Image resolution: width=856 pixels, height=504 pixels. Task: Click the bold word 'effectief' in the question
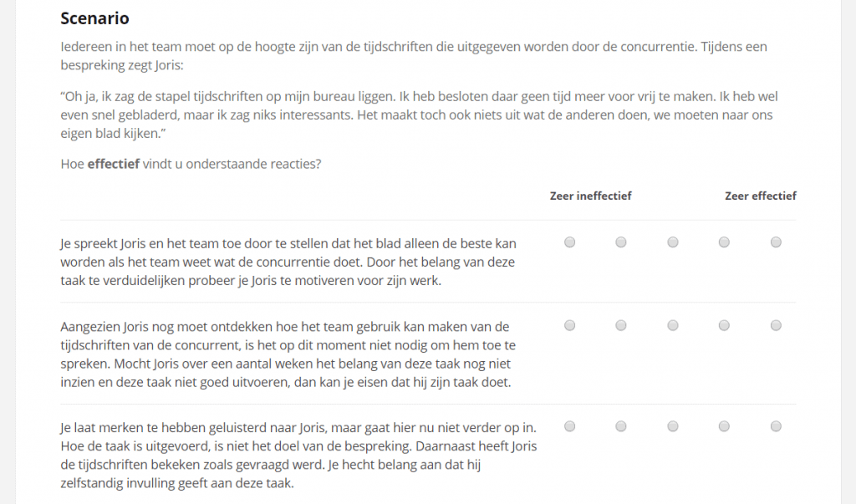pos(113,165)
